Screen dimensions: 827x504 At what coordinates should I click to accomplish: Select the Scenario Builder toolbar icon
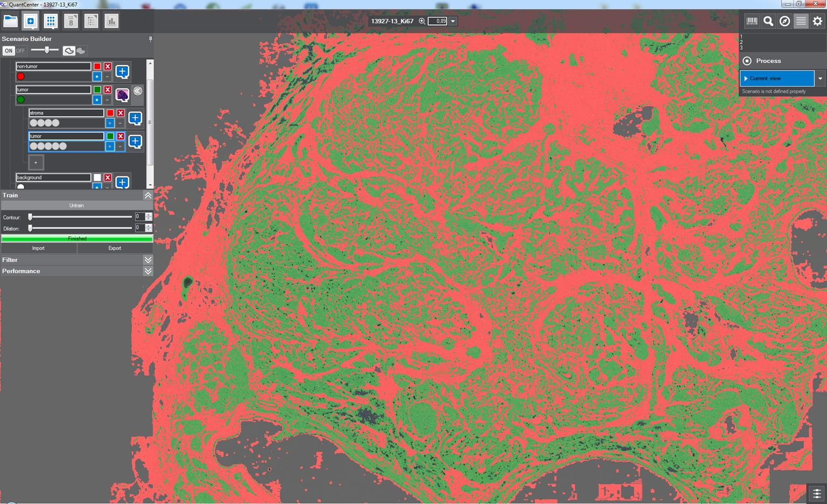30,21
